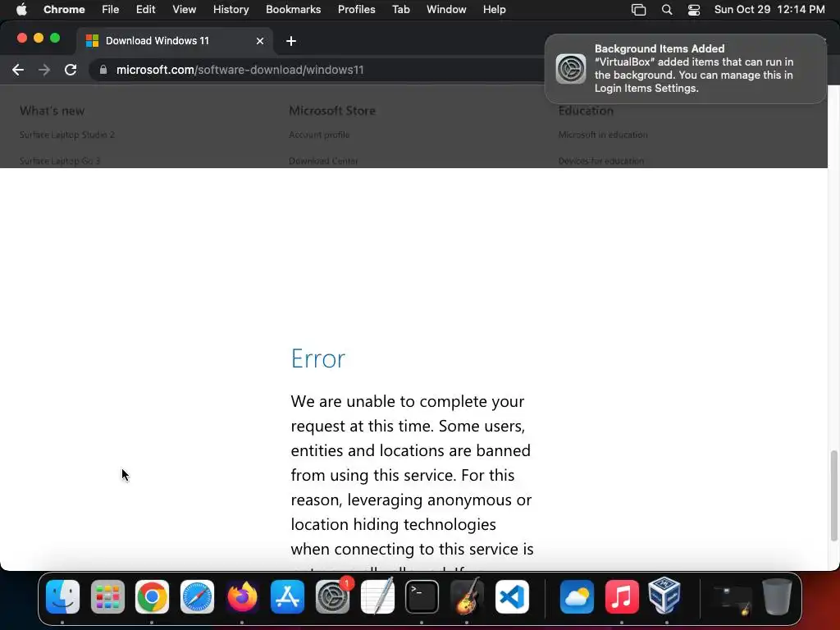Launch Firefox from the Dock
The width and height of the screenshot is (840, 630).
[x=242, y=596]
